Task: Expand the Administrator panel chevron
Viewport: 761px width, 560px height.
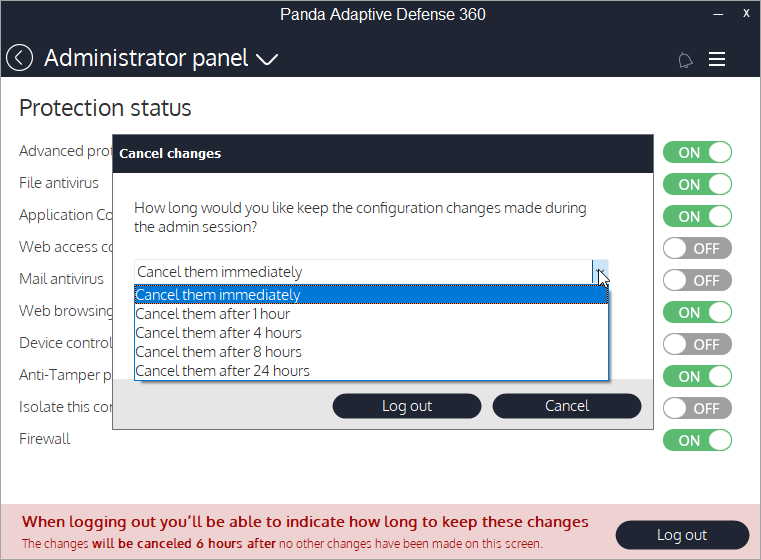Action: point(266,60)
